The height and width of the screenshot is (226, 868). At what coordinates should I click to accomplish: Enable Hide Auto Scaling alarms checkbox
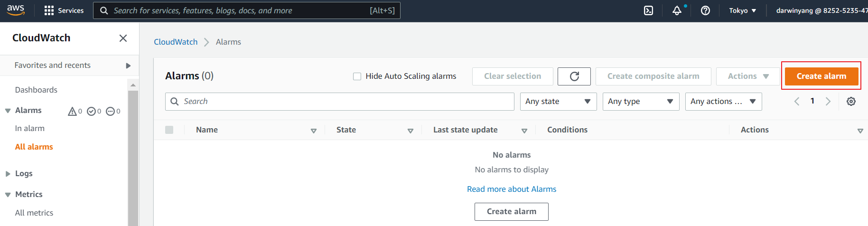pyautogui.click(x=357, y=76)
